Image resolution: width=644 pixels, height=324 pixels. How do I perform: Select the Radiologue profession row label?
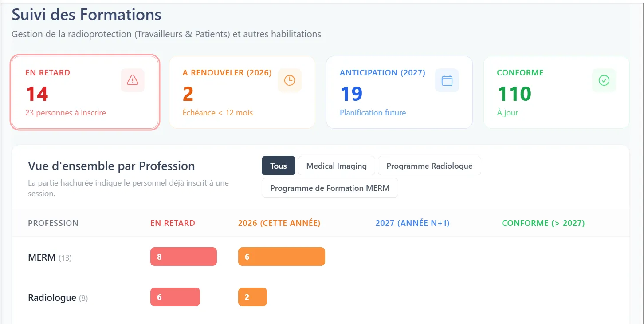(58, 298)
